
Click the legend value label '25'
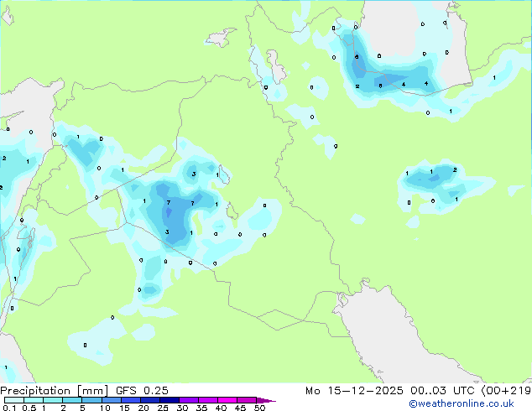point(163,408)
